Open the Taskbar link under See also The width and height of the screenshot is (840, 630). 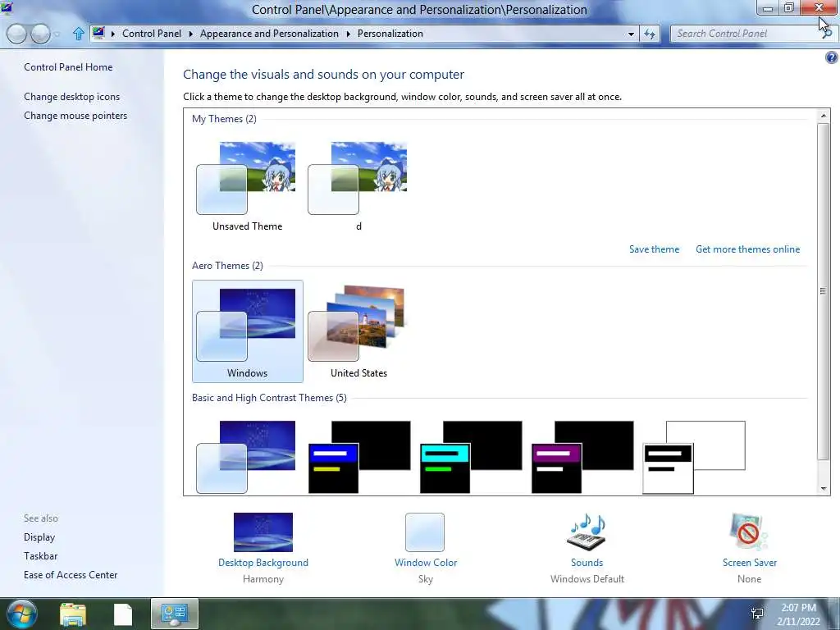click(41, 556)
